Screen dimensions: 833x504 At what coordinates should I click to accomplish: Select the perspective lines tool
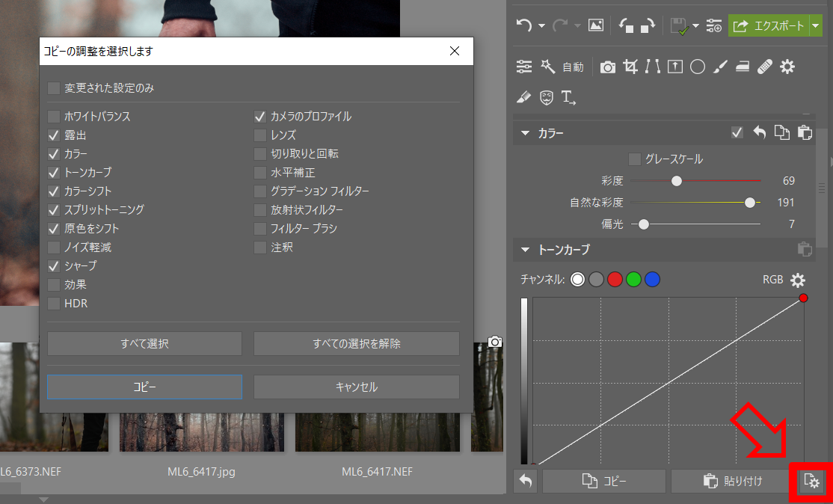[652, 67]
